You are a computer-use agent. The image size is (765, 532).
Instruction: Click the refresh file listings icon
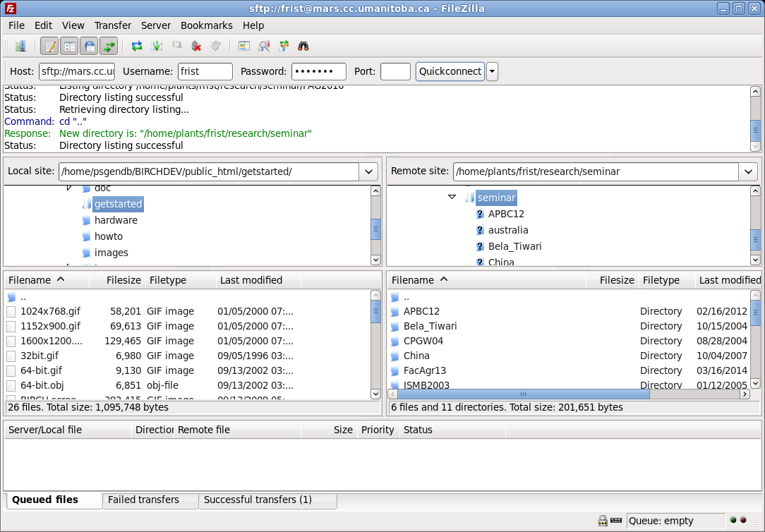coord(137,47)
